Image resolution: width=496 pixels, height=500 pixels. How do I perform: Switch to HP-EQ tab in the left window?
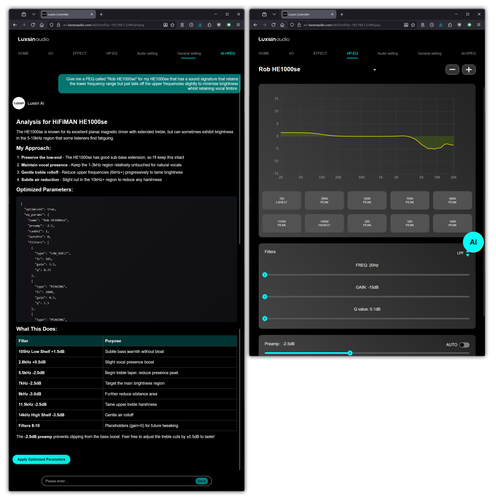pos(112,53)
